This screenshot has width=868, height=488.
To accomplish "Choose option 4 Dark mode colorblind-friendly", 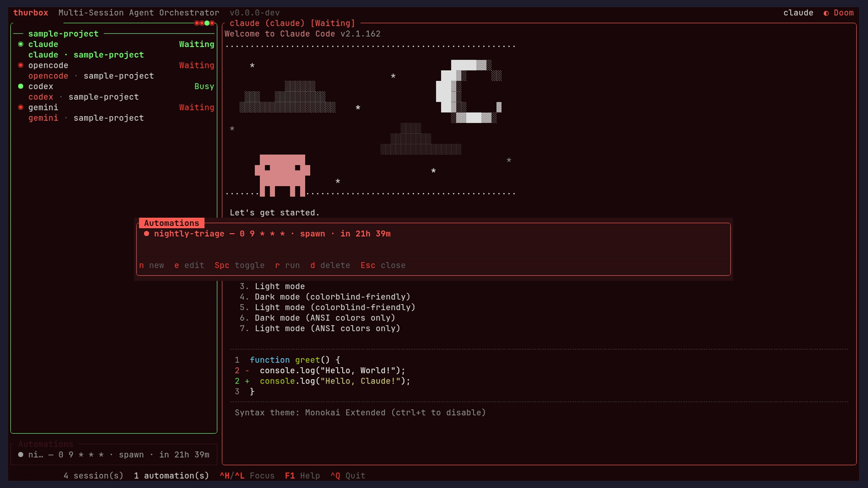I will (325, 297).
